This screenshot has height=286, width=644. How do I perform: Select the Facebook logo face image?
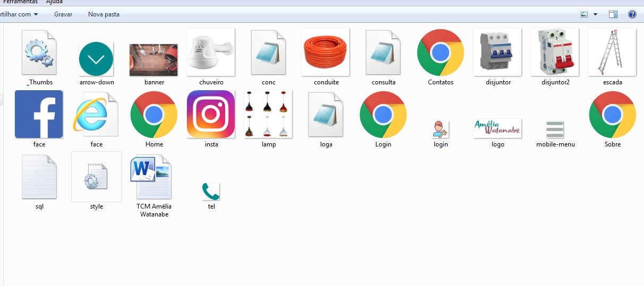click(39, 114)
